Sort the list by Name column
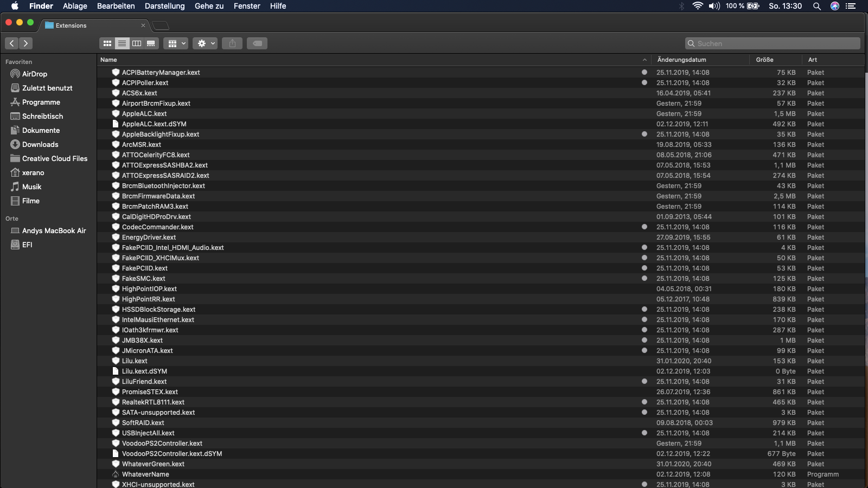Screen dimensions: 868x488 tap(374, 60)
